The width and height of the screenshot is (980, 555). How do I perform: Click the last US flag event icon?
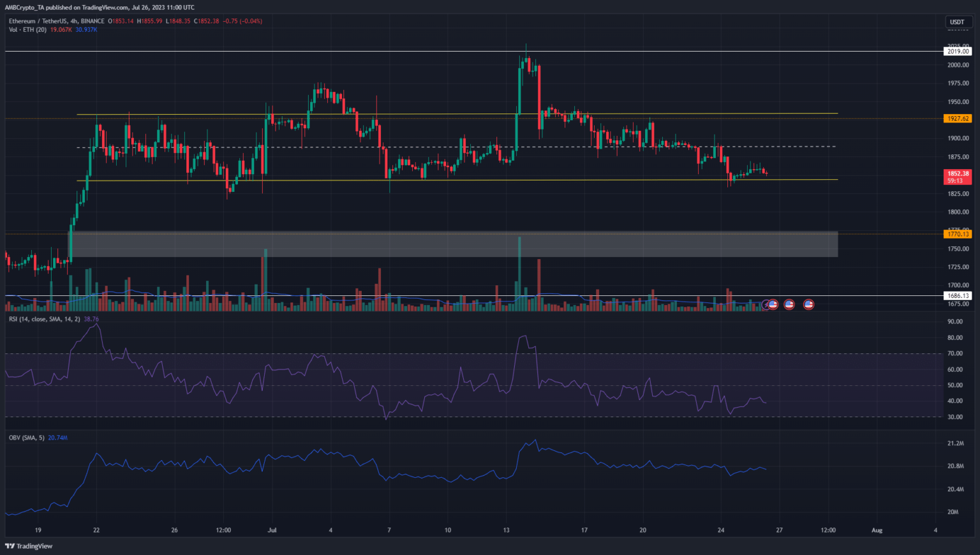pyautogui.click(x=808, y=305)
